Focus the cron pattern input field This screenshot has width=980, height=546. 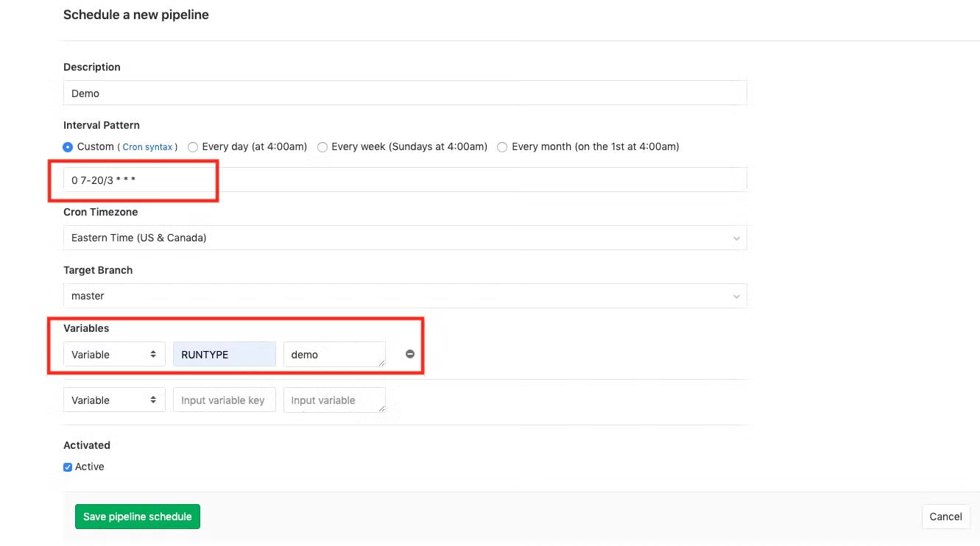click(405, 180)
